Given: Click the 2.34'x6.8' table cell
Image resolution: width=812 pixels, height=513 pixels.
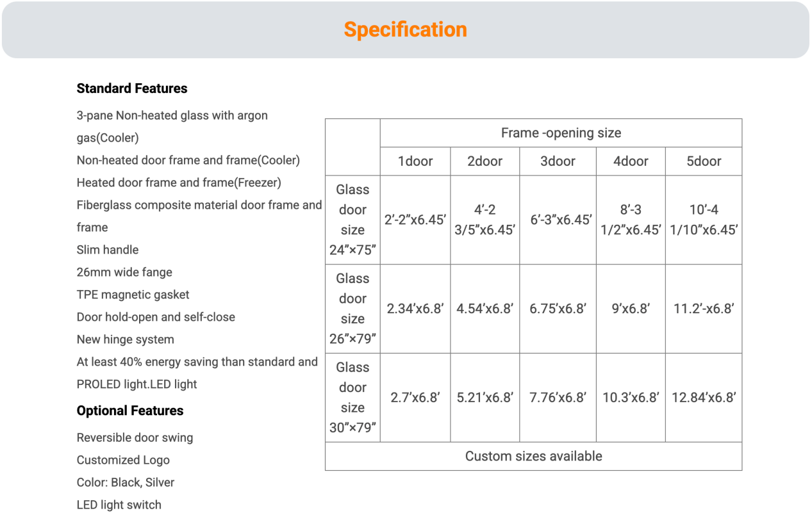Looking at the screenshot, I should point(415,309).
